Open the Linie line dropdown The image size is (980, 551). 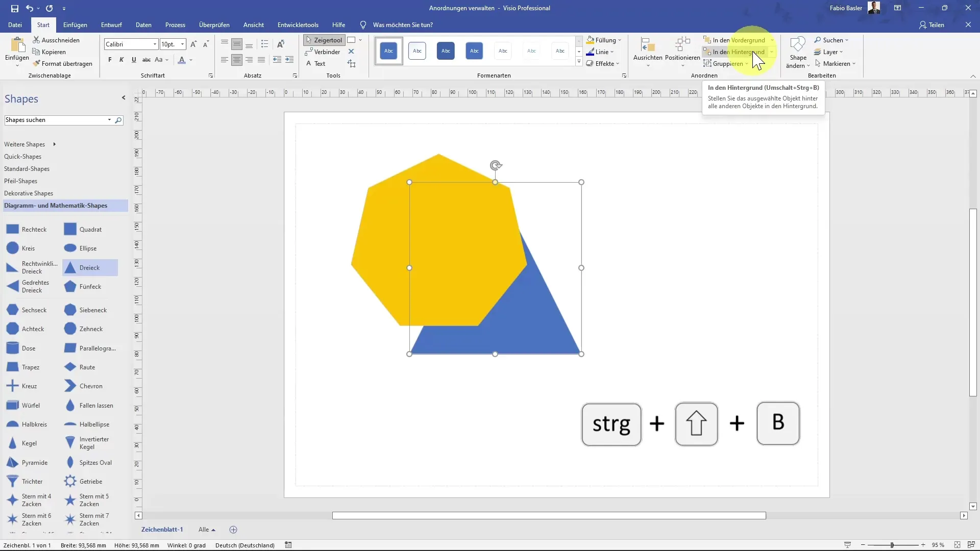pos(600,52)
